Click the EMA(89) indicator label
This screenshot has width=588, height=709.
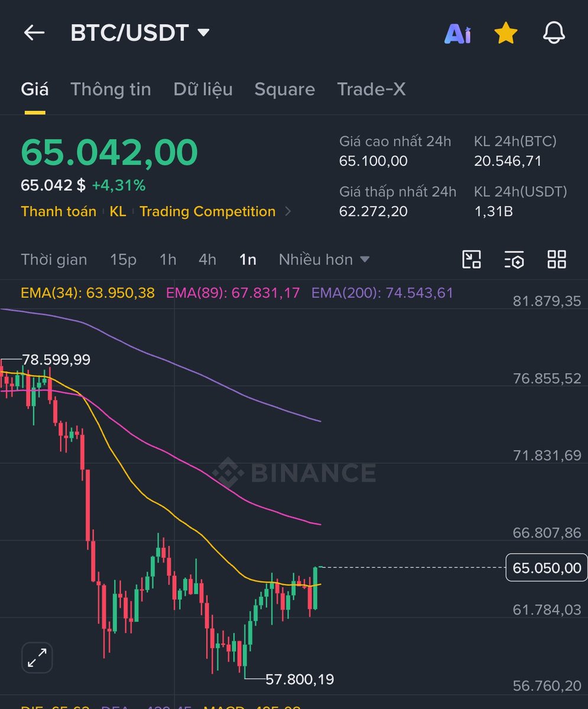coord(233,292)
